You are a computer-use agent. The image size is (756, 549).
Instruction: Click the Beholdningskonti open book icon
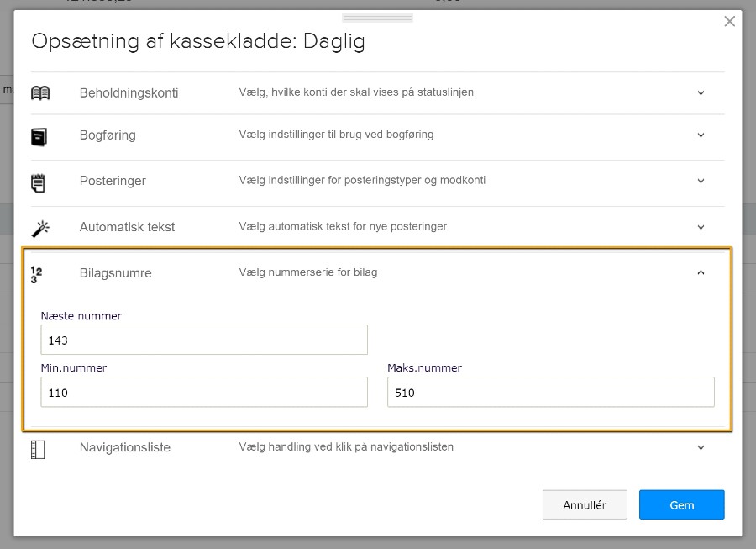[40, 92]
